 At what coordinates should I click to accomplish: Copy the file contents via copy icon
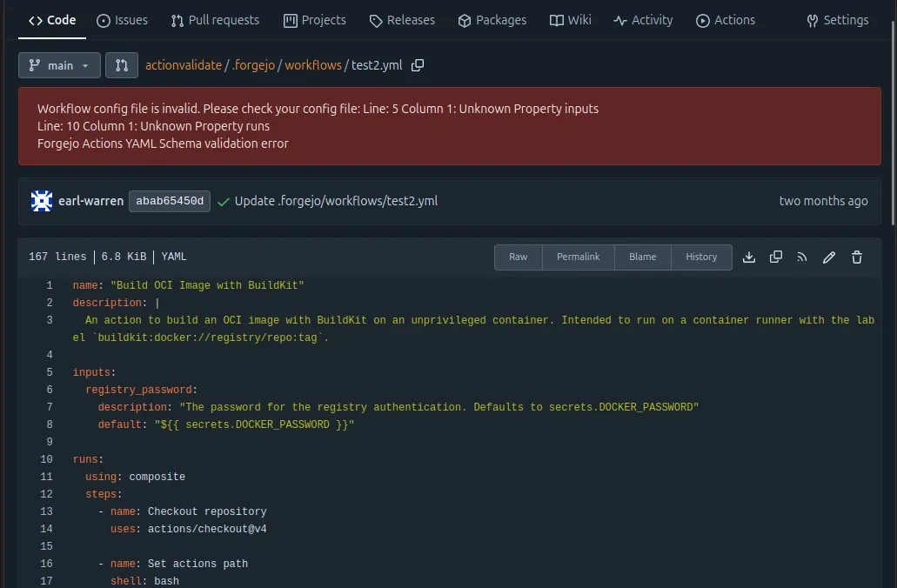point(775,257)
